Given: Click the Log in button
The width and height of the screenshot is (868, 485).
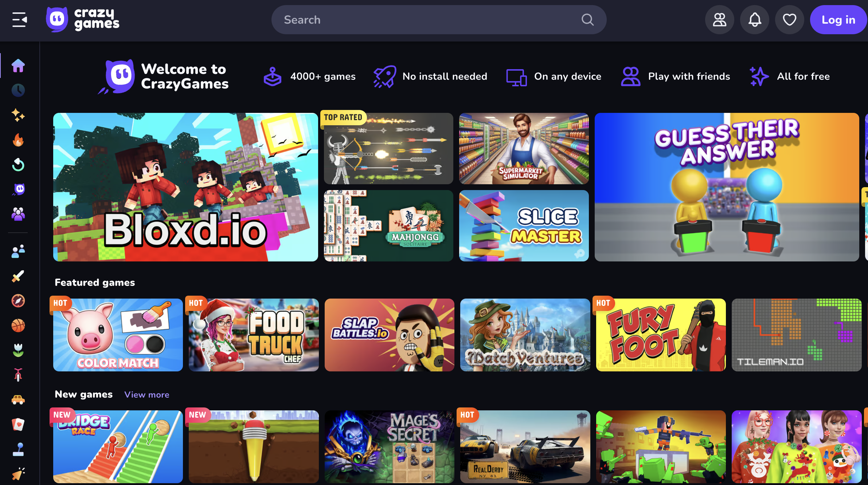Looking at the screenshot, I should [x=838, y=20].
